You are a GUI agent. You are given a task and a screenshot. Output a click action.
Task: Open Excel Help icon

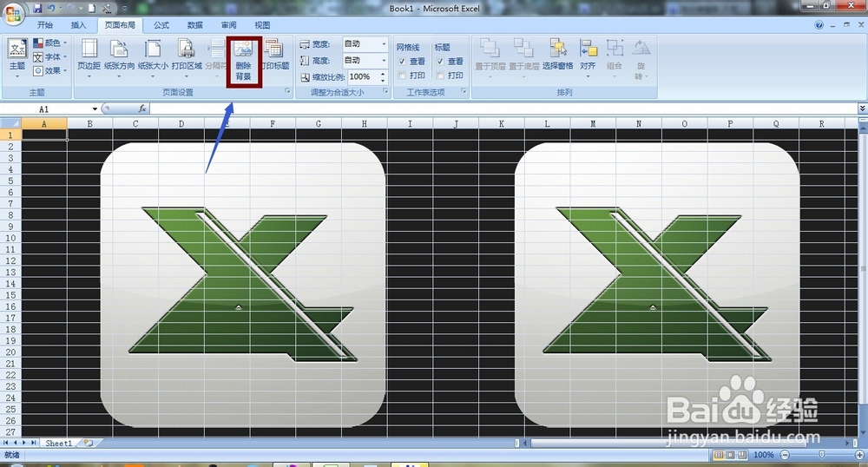[819, 25]
